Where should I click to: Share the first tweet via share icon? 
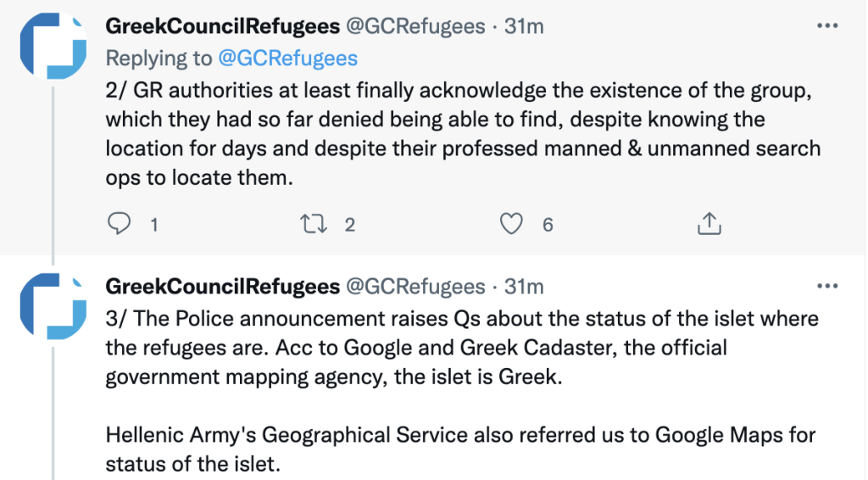(x=709, y=224)
